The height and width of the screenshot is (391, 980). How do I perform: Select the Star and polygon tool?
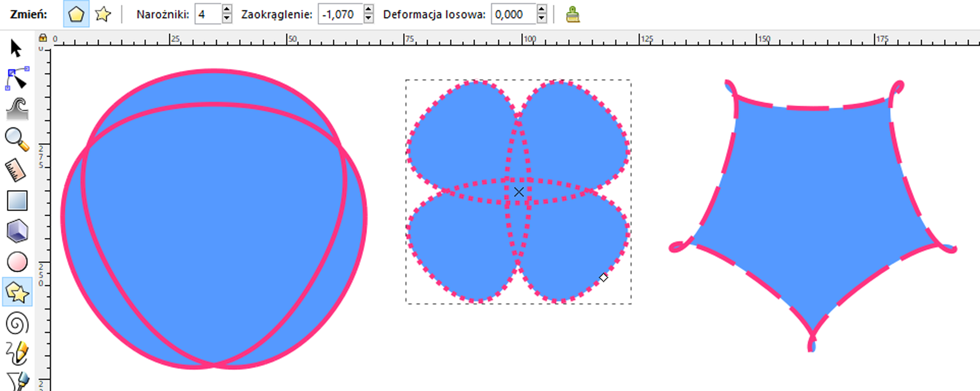[17, 292]
